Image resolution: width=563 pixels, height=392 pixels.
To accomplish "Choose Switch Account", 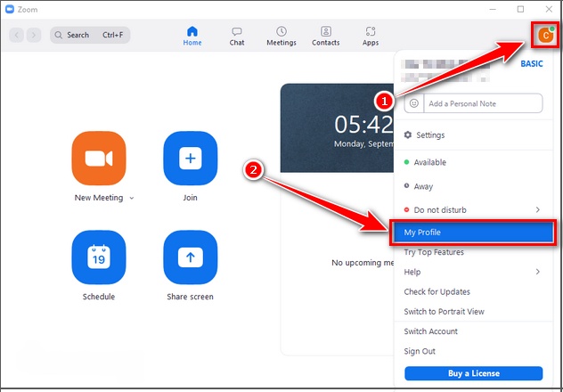I will coord(473,331).
